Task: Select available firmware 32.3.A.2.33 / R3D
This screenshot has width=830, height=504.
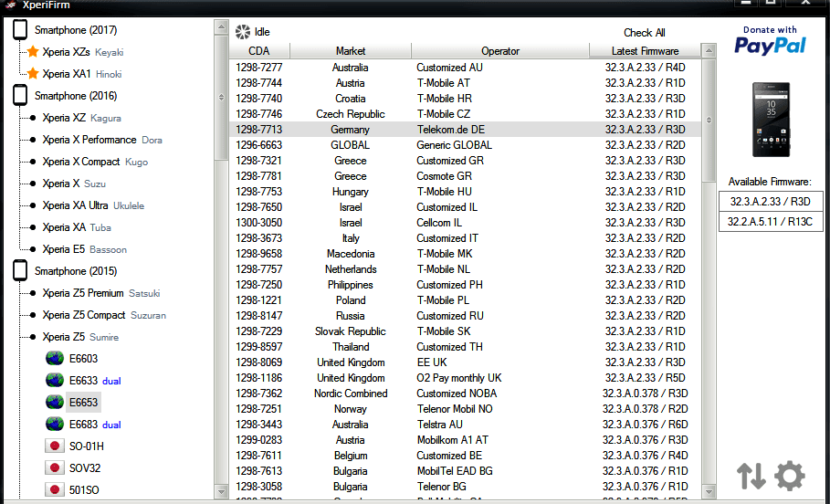Action: pos(771,202)
